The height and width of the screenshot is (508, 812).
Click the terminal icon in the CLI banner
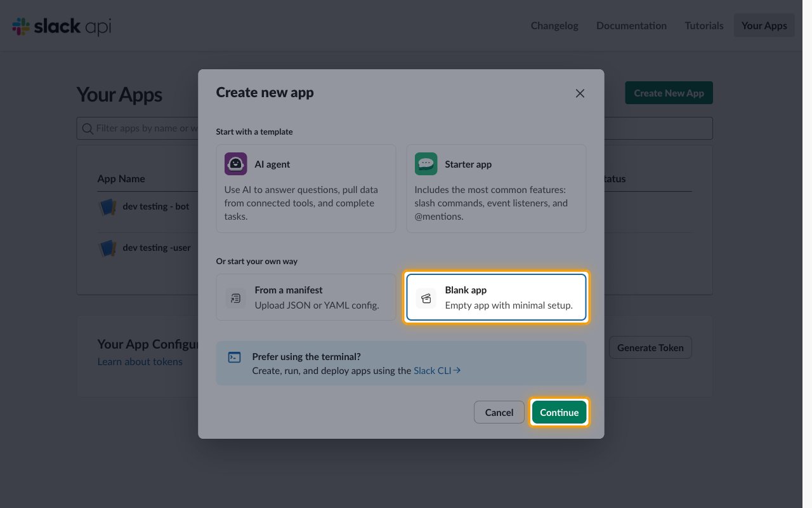[x=235, y=358]
